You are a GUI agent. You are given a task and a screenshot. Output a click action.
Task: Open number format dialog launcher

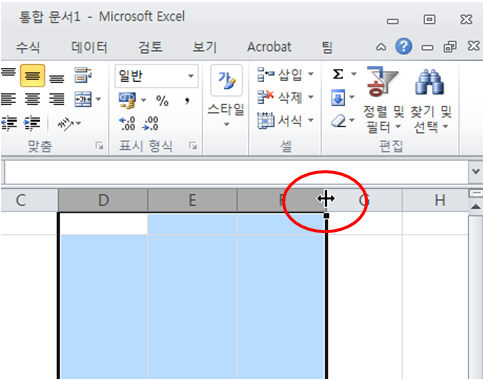point(193,145)
